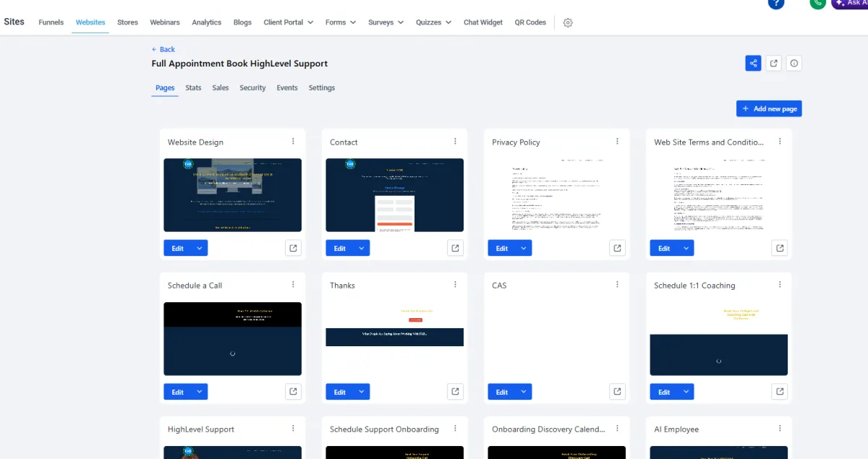
Task: Open three-dot menu on AI Employee card
Action: coord(780,429)
